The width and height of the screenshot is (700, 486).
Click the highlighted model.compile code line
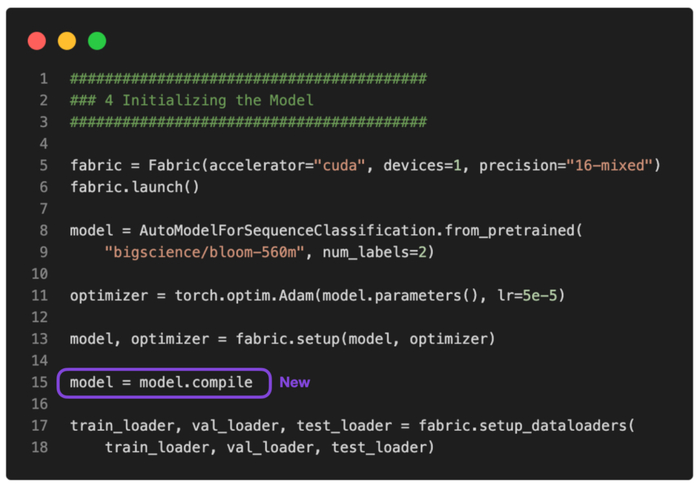click(161, 382)
